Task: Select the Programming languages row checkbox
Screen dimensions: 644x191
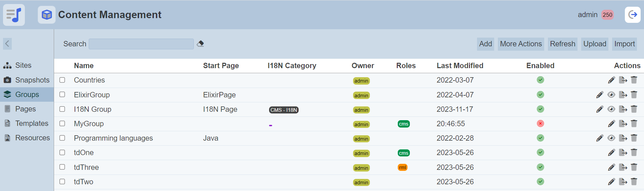Action: (62, 138)
